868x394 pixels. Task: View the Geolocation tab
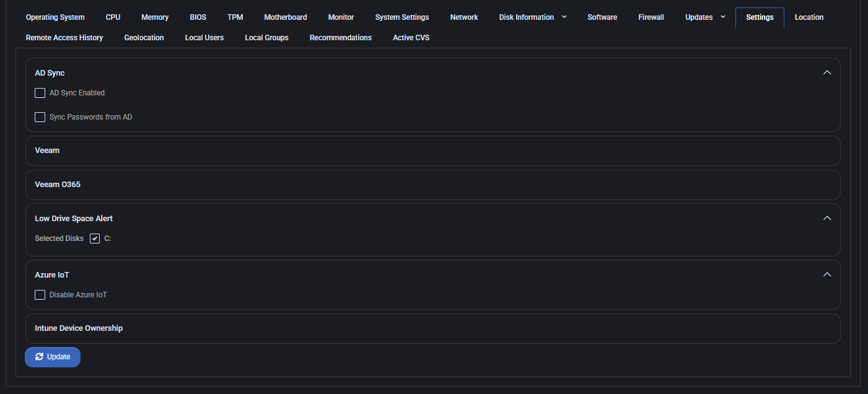click(x=144, y=38)
